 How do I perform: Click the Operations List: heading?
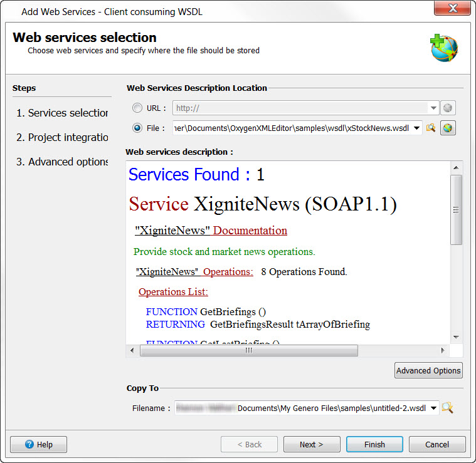[x=173, y=292]
